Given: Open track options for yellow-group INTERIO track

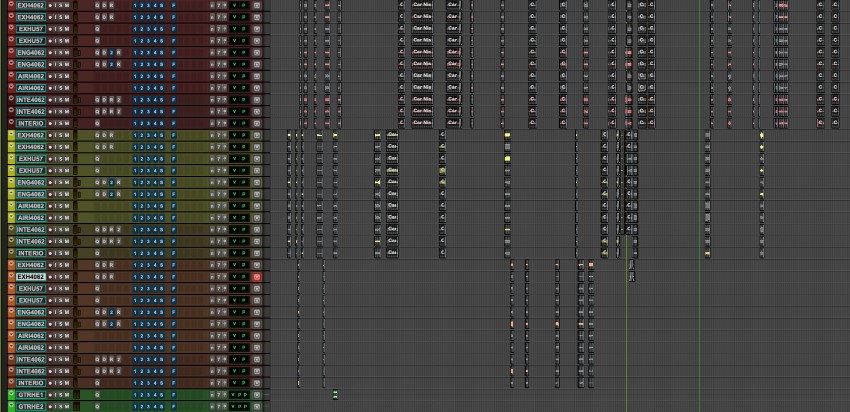Looking at the screenshot, I should tap(12, 253).
